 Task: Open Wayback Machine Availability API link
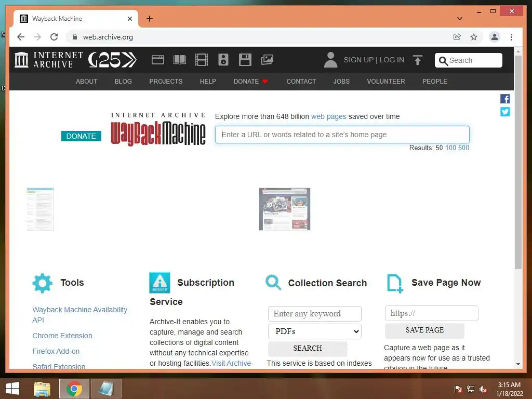tap(79, 315)
